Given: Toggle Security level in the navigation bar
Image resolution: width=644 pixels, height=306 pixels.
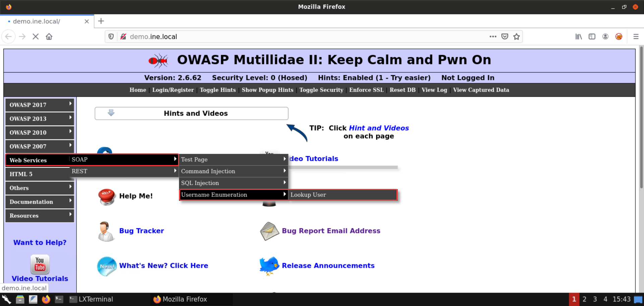Looking at the screenshot, I should [x=321, y=90].
